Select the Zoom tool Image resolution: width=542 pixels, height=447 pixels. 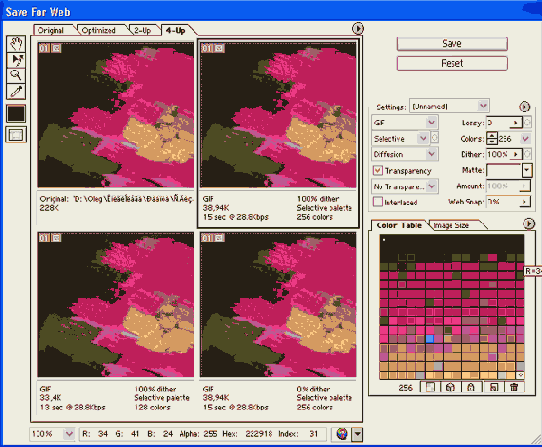pyautogui.click(x=16, y=75)
